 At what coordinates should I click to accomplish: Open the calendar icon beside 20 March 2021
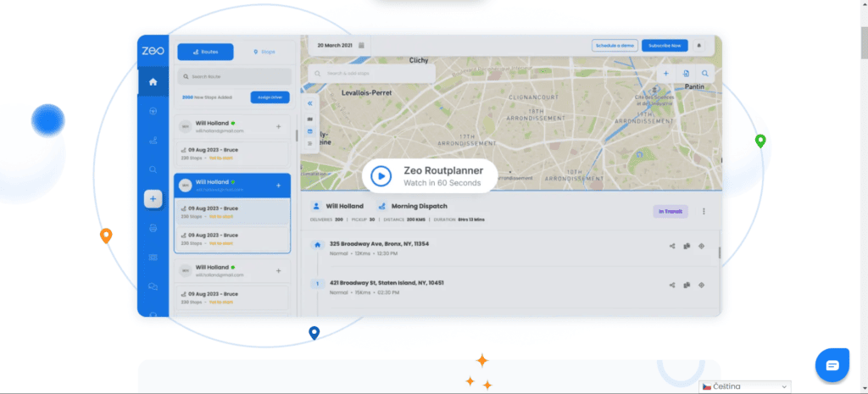pyautogui.click(x=361, y=46)
